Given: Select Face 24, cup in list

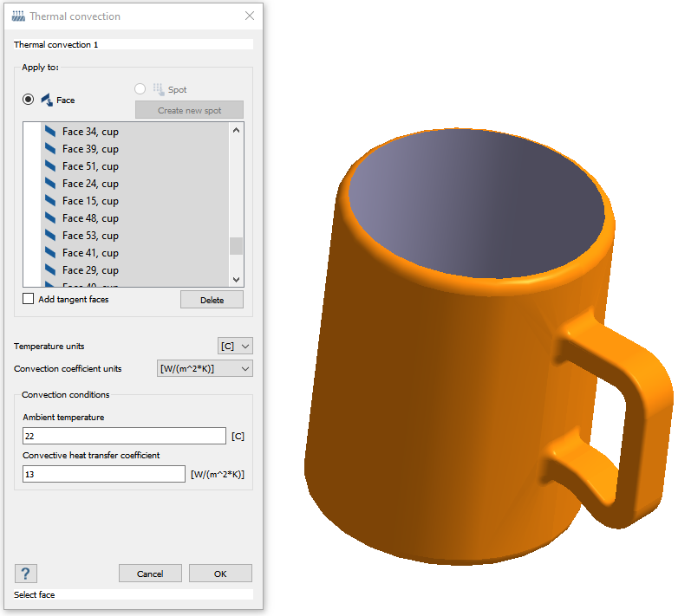Looking at the screenshot, I should point(135,183).
